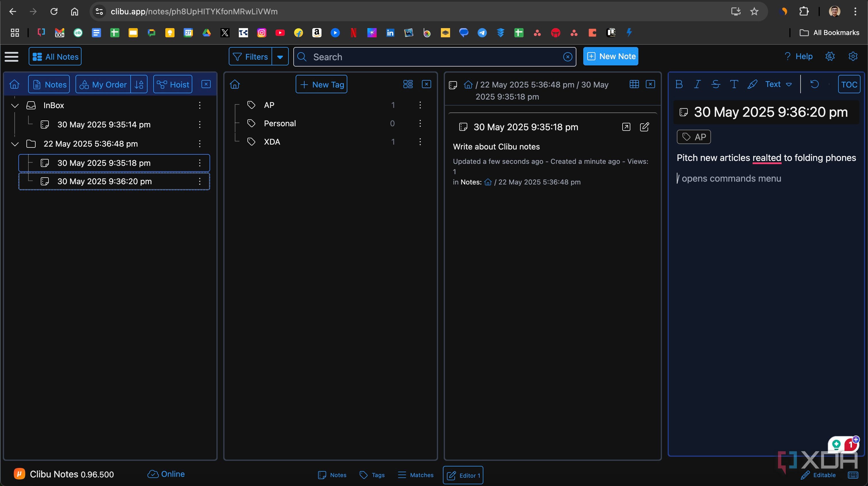
Task: Apply Italic formatting
Action: (697, 84)
